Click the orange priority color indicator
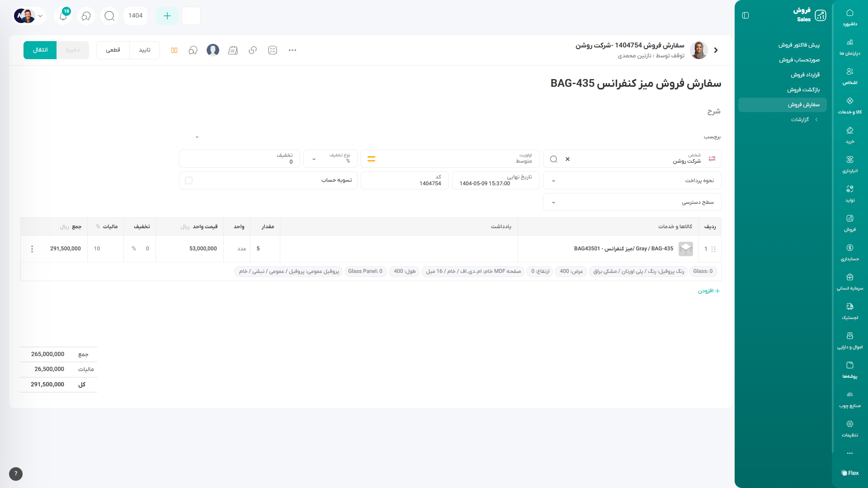This screenshot has height=488, width=868. (371, 159)
